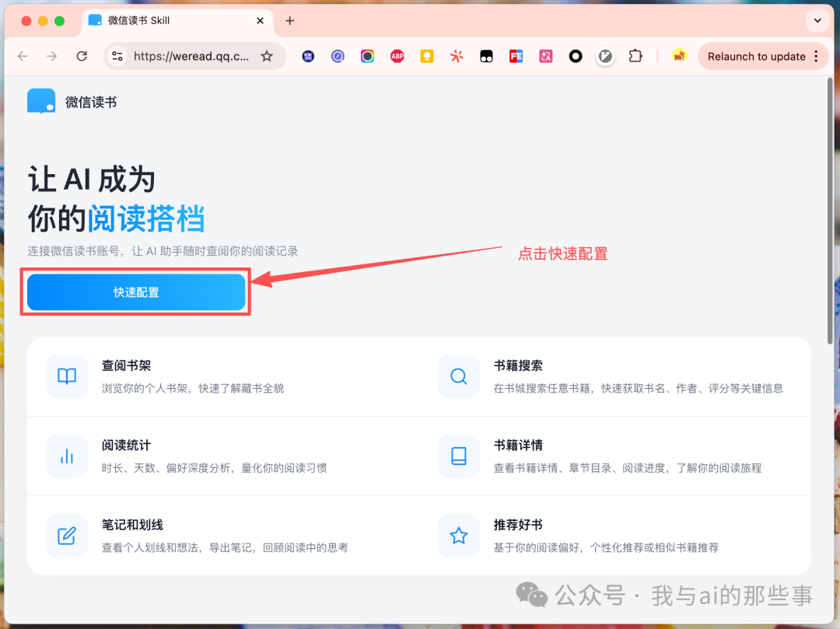Click the 笔记和划线 pencil edit icon

point(67,536)
